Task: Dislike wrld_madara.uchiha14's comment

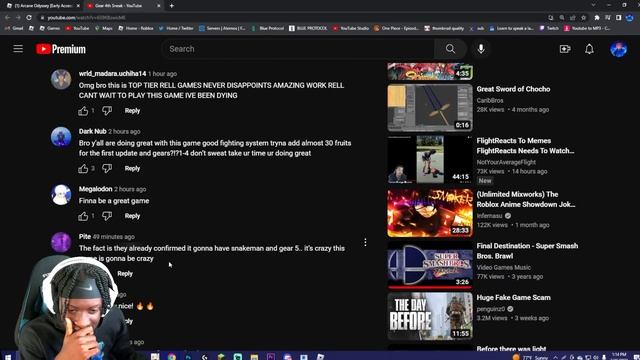Action: [107, 111]
